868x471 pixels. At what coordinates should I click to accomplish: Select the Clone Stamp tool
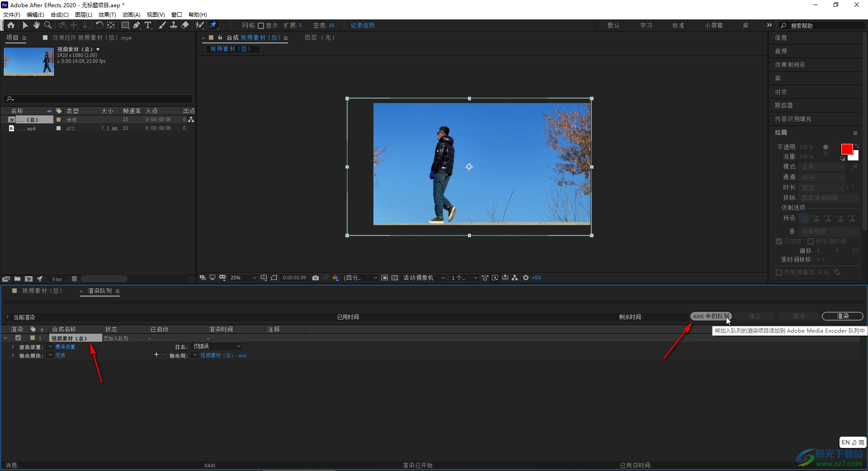174,25
